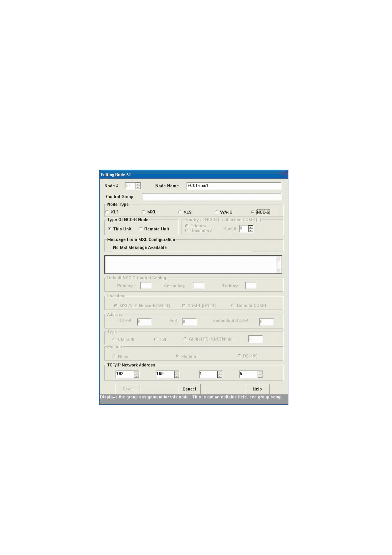Click the Hnet # value field

point(243,228)
